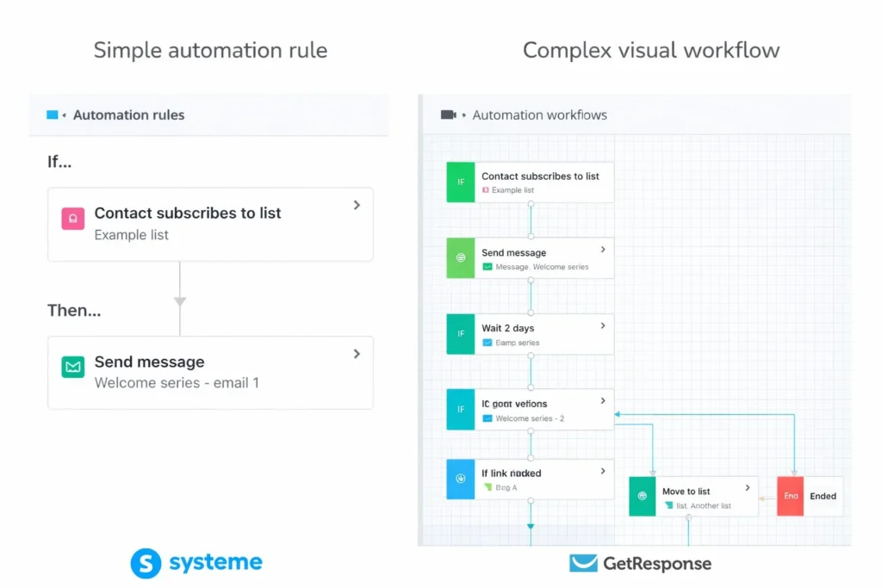The image size is (882, 588).
Task: Click the GetResponse envelope logo
Action: coord(584,564)
